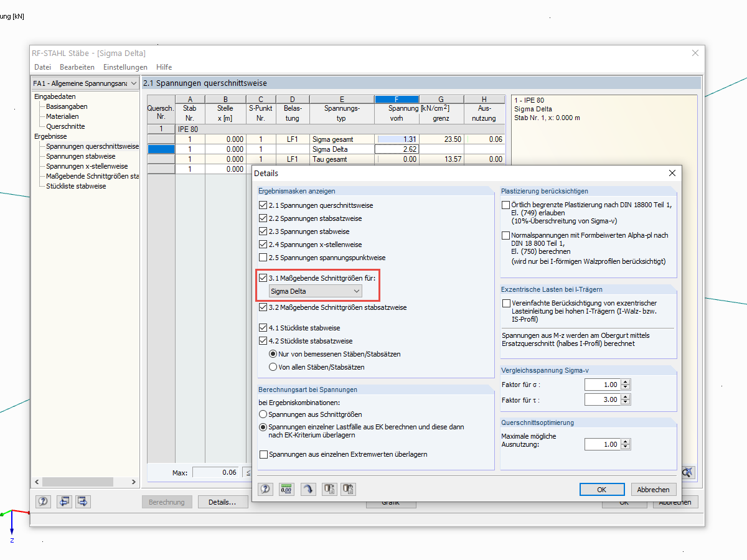Select Spannungen einzelner Lastfälle aus EK radio
Screen dimensions: 747x560
(x=263, y=427)
